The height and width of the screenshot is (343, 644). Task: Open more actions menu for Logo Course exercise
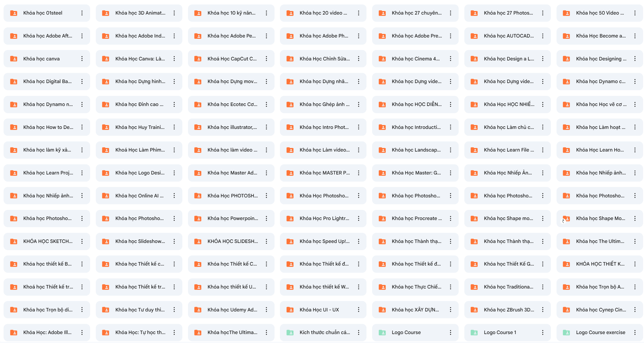(635, 333)
